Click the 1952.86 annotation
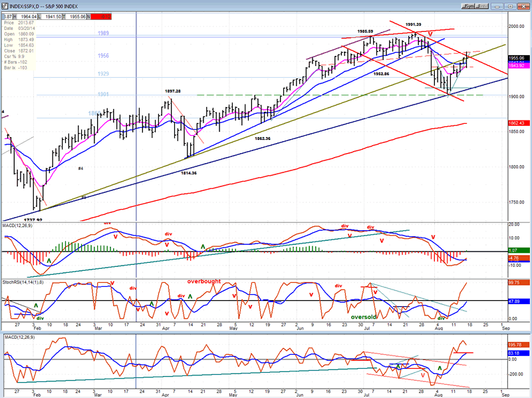 tap(381, 74)
